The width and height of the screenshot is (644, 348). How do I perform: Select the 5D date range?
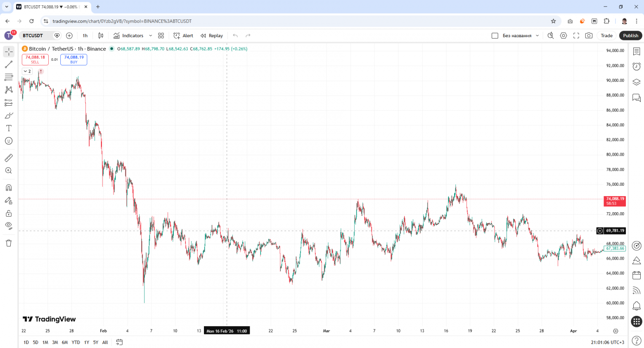36,342
